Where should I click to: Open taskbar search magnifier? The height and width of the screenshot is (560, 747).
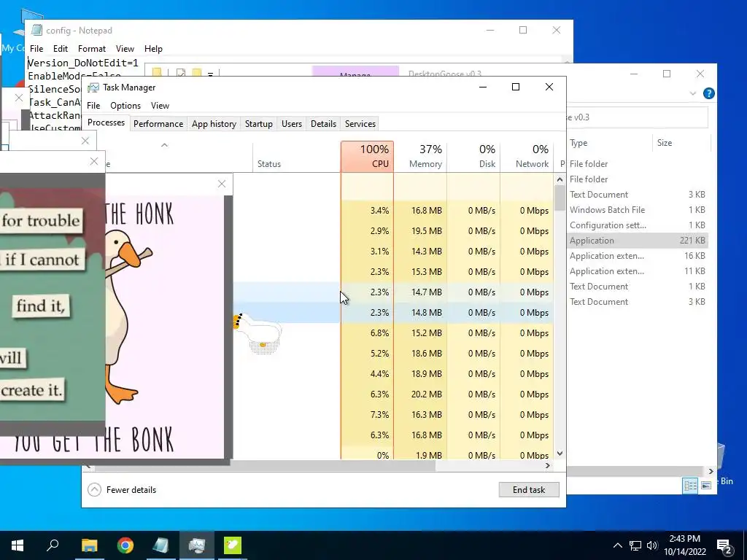[53, 545]
